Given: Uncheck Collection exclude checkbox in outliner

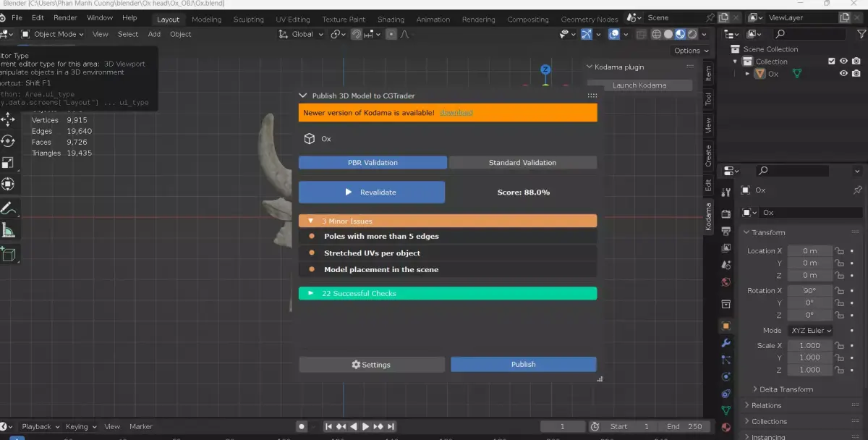Looking at the screenshot, I should 832,62.
